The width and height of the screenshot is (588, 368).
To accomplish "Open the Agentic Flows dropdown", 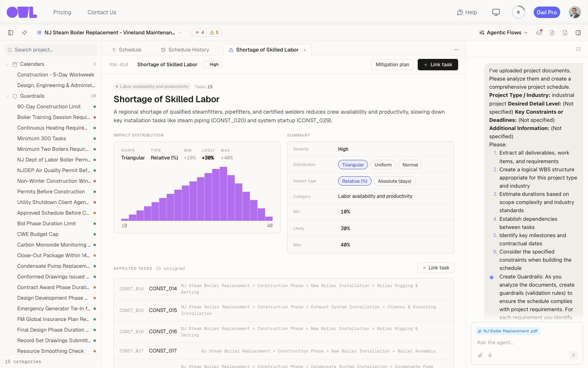I will pos(503,33).
